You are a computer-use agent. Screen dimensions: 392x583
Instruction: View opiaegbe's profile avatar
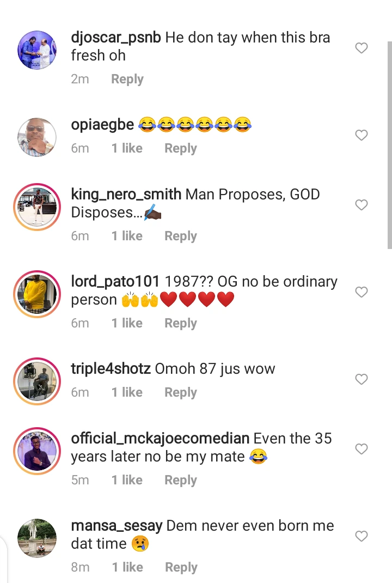pos(37,137)
